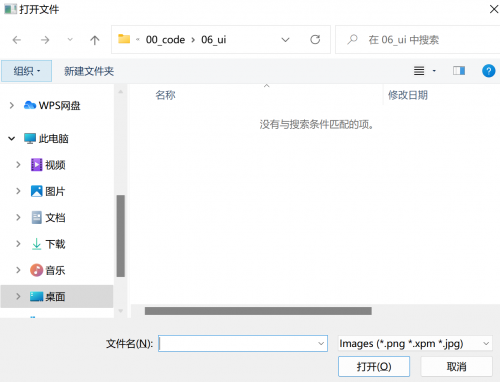
Task: Click the purple 视频 folder icon
Action: click(37, 165)
